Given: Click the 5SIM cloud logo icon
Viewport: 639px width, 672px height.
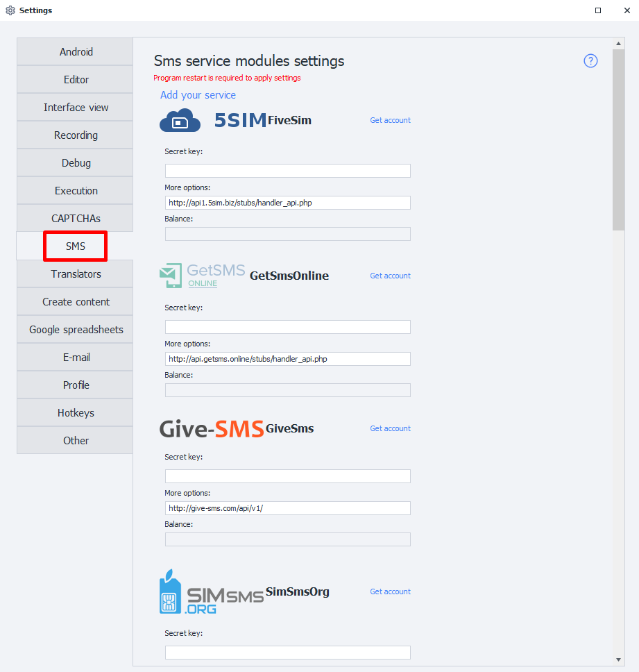Looking at the screenshot, I should coord(180,120).
